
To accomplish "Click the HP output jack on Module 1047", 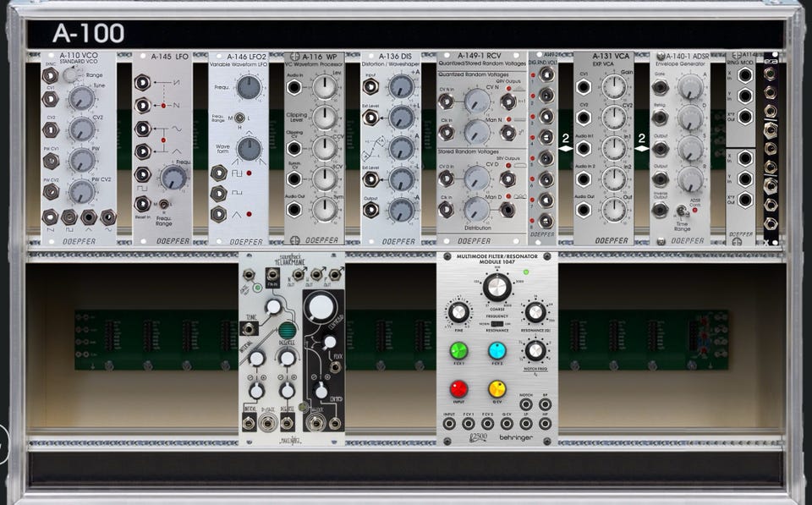I will [x=545, y=424].
